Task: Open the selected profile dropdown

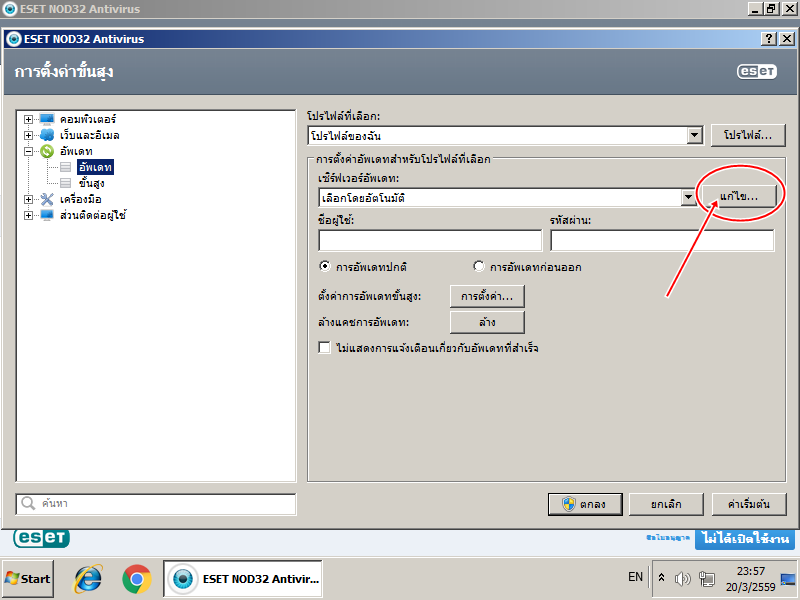Action: (x=694, y=136)
